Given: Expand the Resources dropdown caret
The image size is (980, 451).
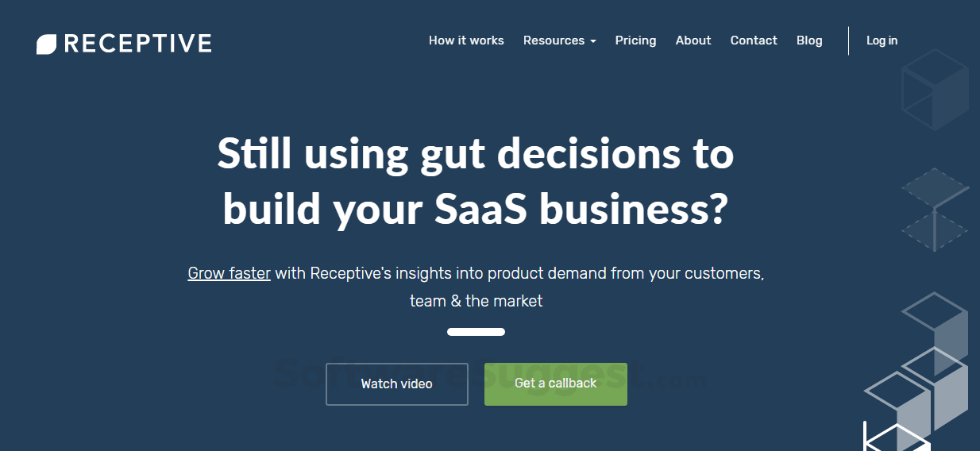Looking at the screenshot, I should click(x=593, y=41).
